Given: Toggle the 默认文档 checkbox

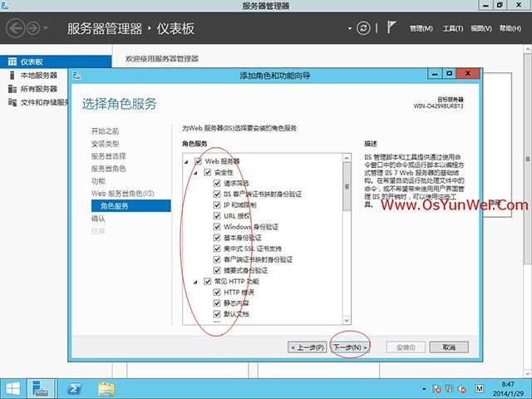Looking at the screenshot, I should 217,314.
